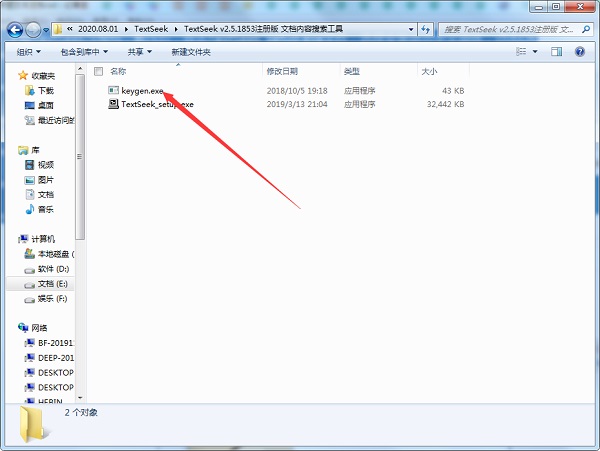This screenshot has height=451, width=600.
Task: Open 软件 (D:) drive in sidebar
Action: click(x=47, y=269)
